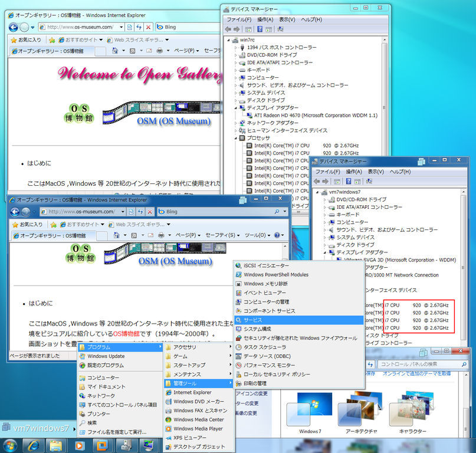Open address bar dropdown in front IE
Viewport: 476px width, 453px height.
123,212
